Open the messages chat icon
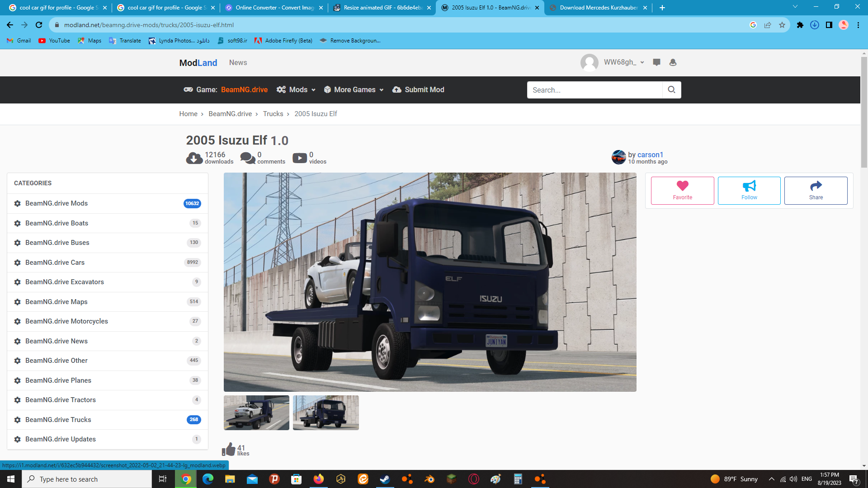The height and width of the screenshot is (488, 868). click(x=656, y=62)
